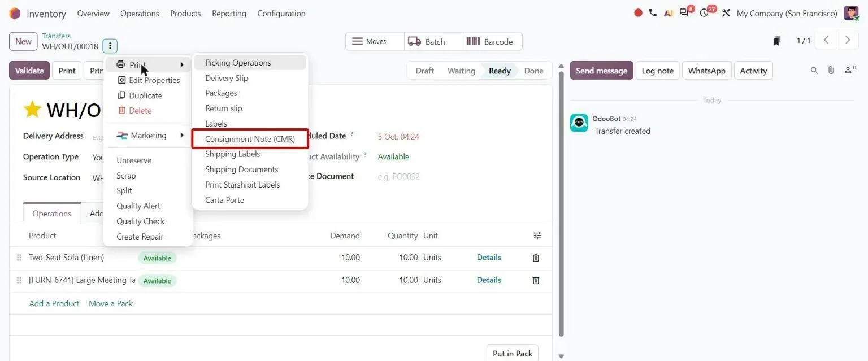Open the Moves smart button

[x=375, y=41]
